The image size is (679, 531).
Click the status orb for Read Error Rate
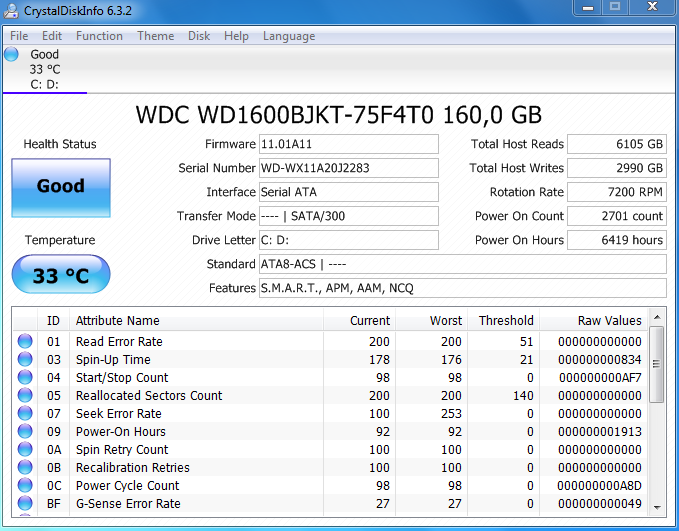(25, 341)
